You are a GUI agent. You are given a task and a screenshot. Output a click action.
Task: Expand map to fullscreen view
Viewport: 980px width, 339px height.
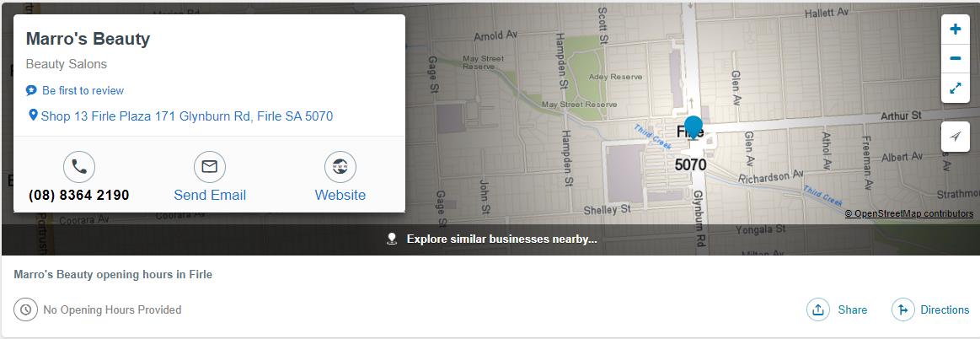[955, 88]
